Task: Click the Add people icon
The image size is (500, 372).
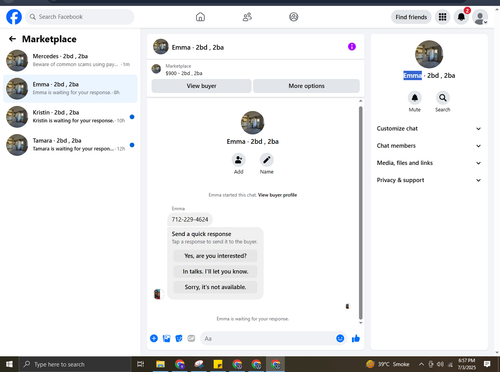Action: click(x=239, y=160)
